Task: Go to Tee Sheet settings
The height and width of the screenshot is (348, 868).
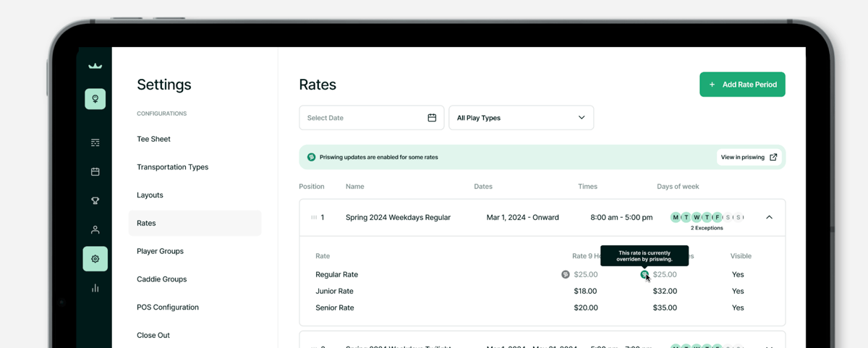Action: [x=153, y=139]
